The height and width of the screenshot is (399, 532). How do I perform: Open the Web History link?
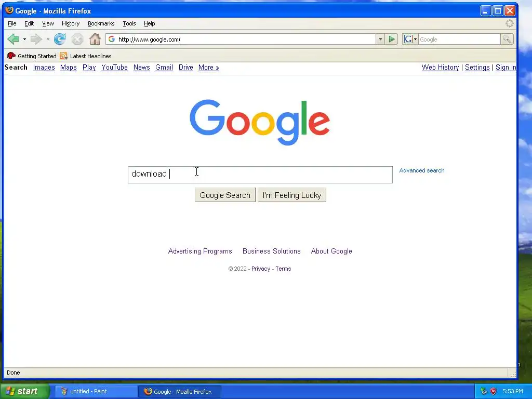440,67
